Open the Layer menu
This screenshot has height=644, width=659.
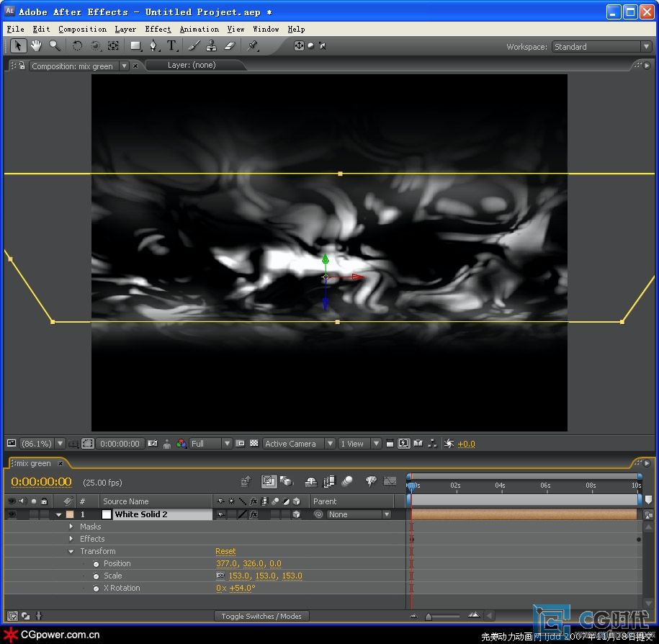click(x=125, y=29)
